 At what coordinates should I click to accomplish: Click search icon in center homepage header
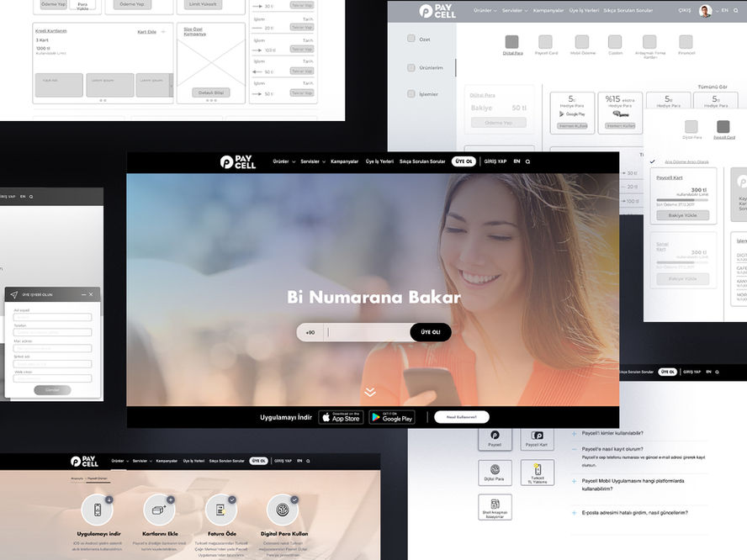coord(527,162)
